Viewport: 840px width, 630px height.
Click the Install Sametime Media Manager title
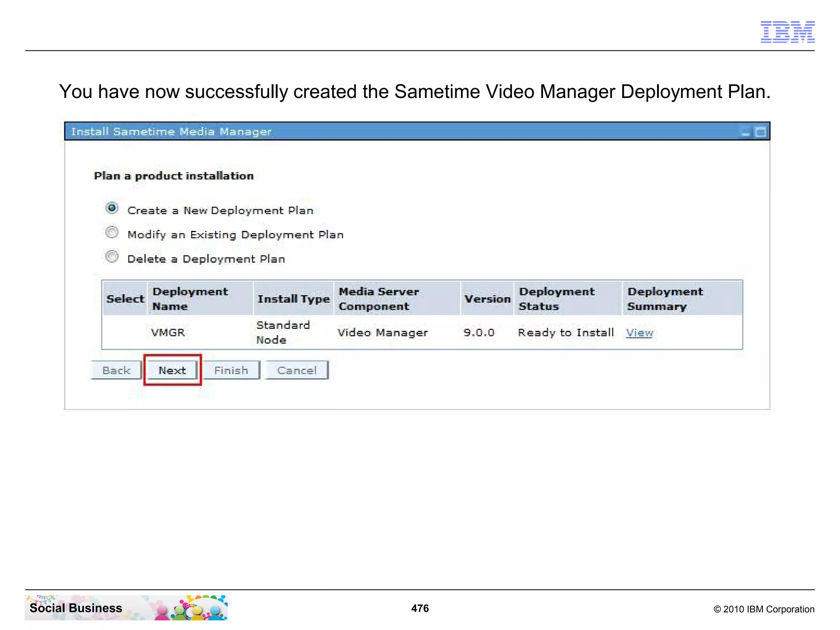[x=171, y=132]
